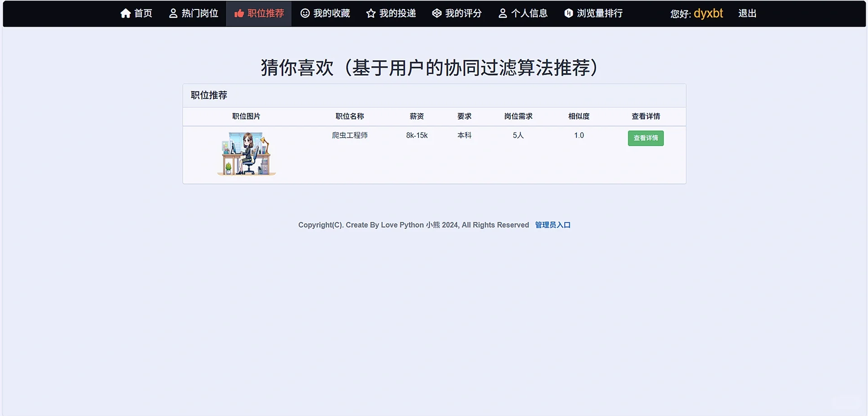Open the 首页 home menu item
The height and width of the screenshot is (416, 868).
click(136, 14)
